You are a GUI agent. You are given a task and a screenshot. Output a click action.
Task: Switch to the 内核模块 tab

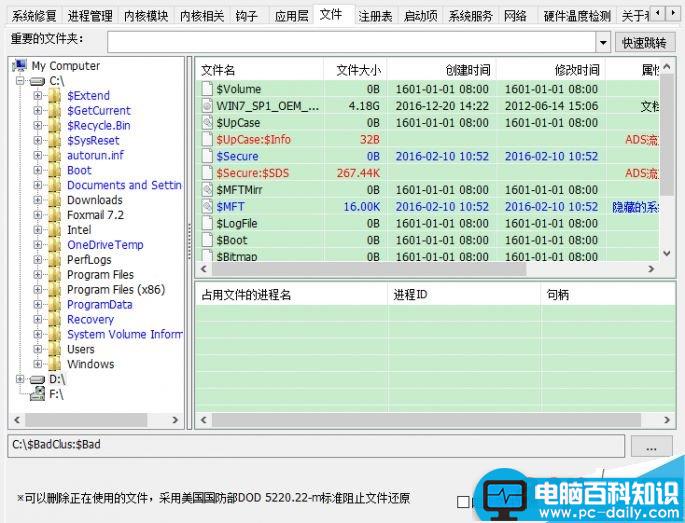tap(146, 16)
